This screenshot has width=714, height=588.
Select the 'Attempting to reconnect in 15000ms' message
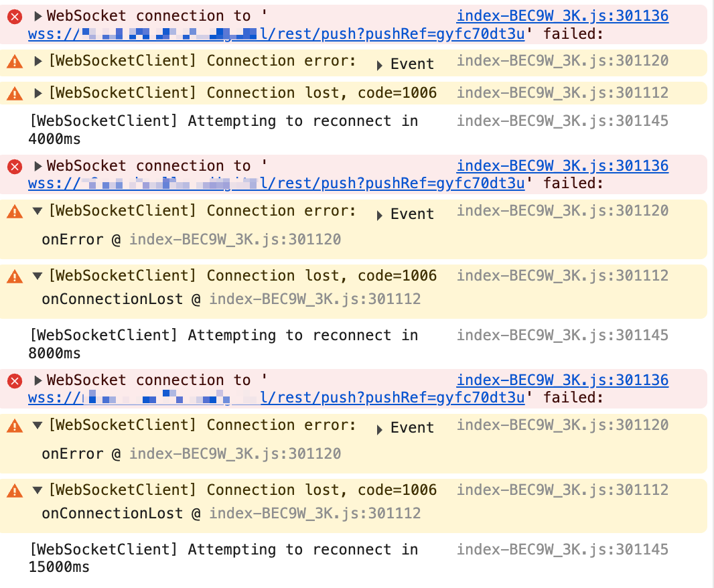pyautogui.click(x=223, y=559)
